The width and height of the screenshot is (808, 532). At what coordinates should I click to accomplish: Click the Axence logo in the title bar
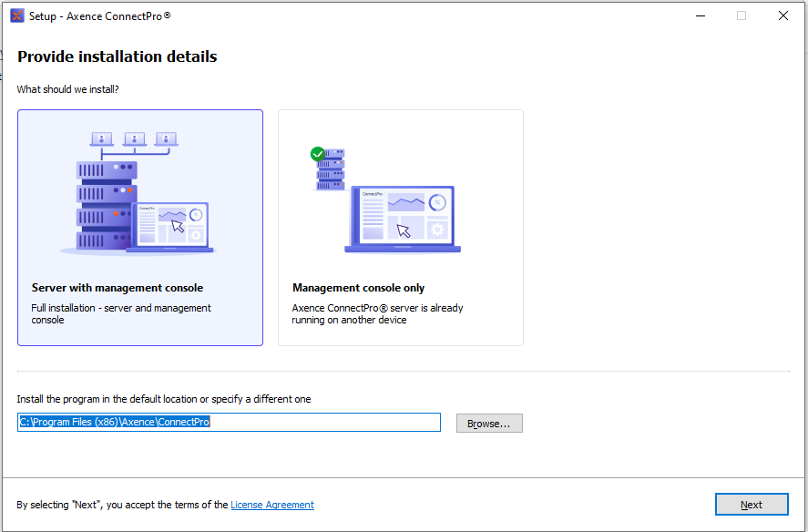(16, 15)
